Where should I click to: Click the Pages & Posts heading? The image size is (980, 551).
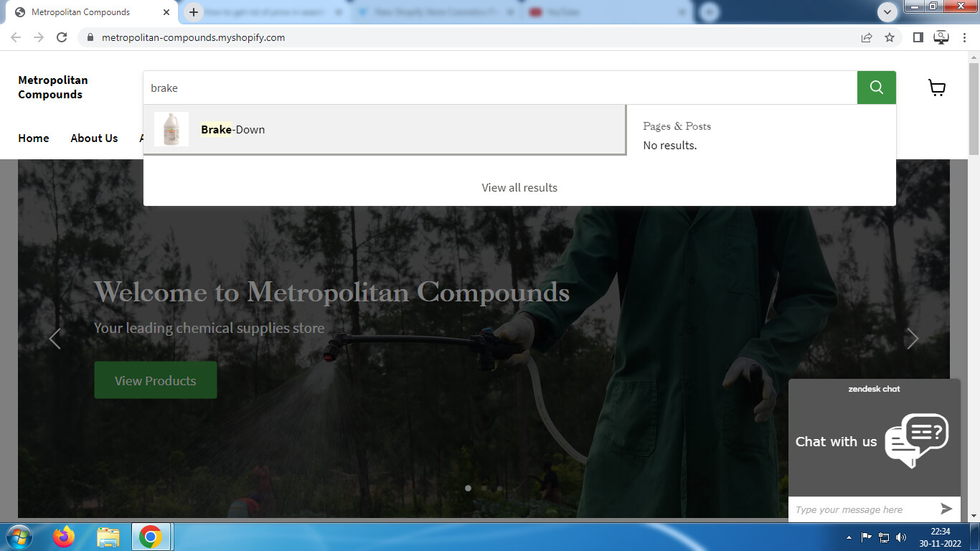(x=677, y=126)
